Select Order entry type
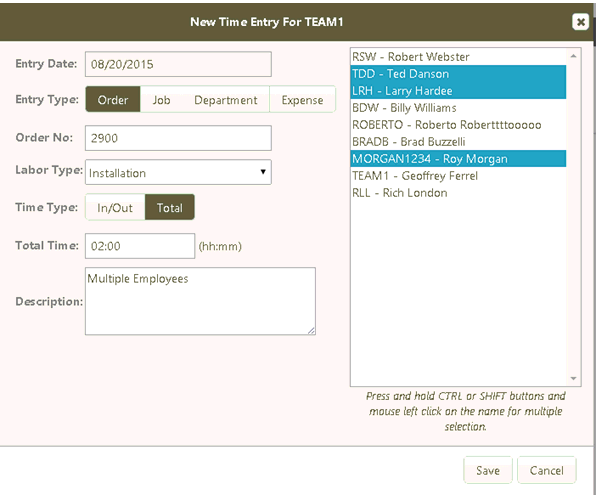The height and width of the screenshot is (499, 596). click(x=113, y=100)
